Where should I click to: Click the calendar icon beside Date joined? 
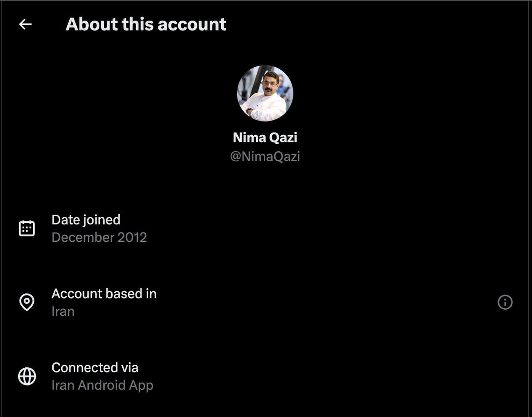tap(27, 228)
